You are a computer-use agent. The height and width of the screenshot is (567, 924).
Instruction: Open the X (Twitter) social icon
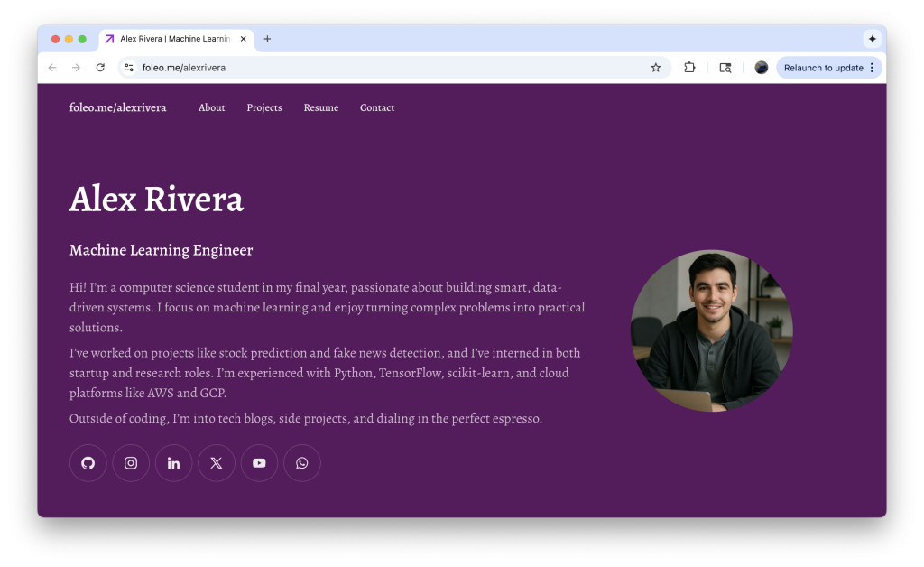[217, 463]
